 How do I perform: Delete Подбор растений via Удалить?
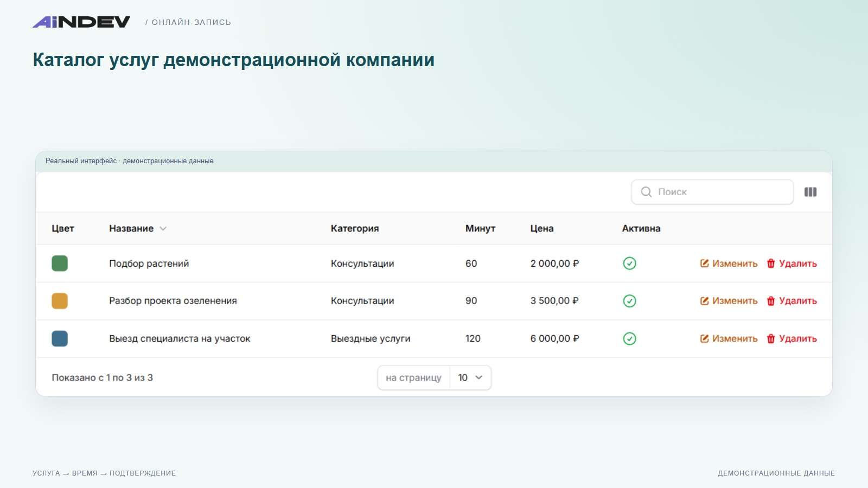(792, 264)
